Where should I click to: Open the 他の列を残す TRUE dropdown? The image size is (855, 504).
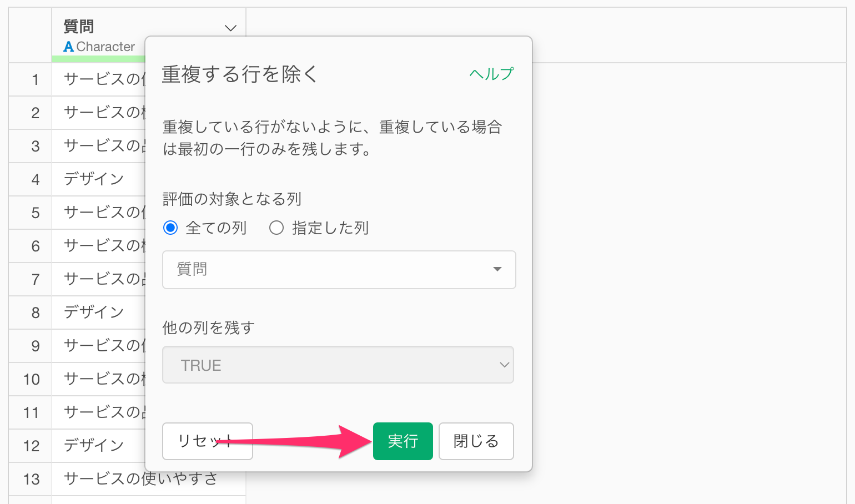338,365
